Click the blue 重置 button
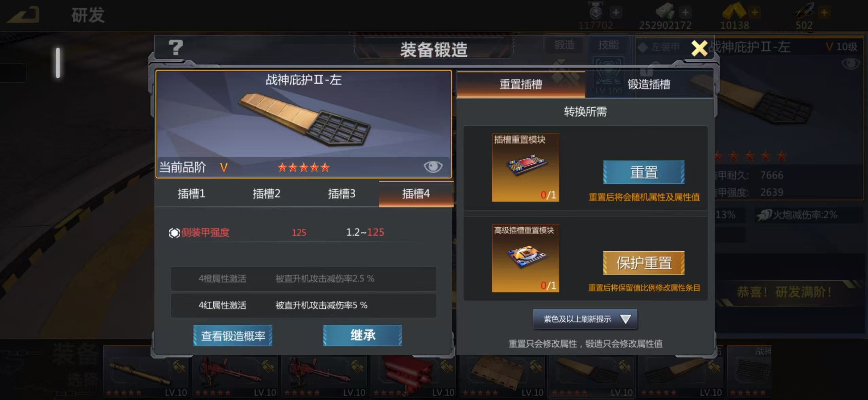The height and width of the screenshot is (400, 868). pos(644,172)
